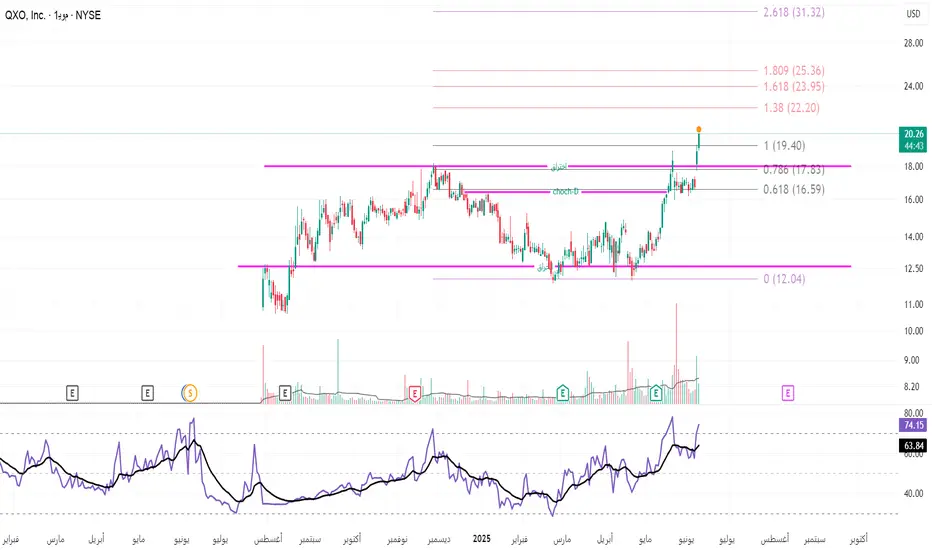This screenshot has width=932, height=550.
Task: Click the 40.00 RSI axis label
Action: coord(913,494)
